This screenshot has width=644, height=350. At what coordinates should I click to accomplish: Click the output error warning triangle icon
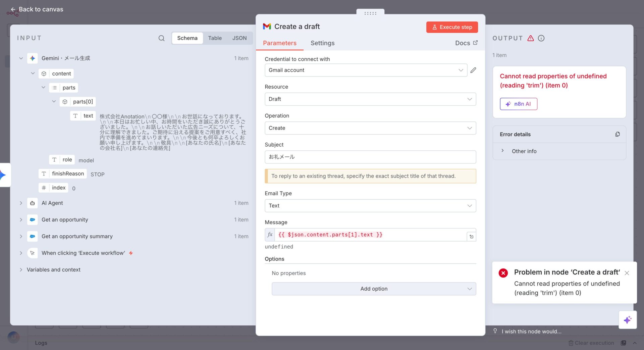[x=530, y=38]
